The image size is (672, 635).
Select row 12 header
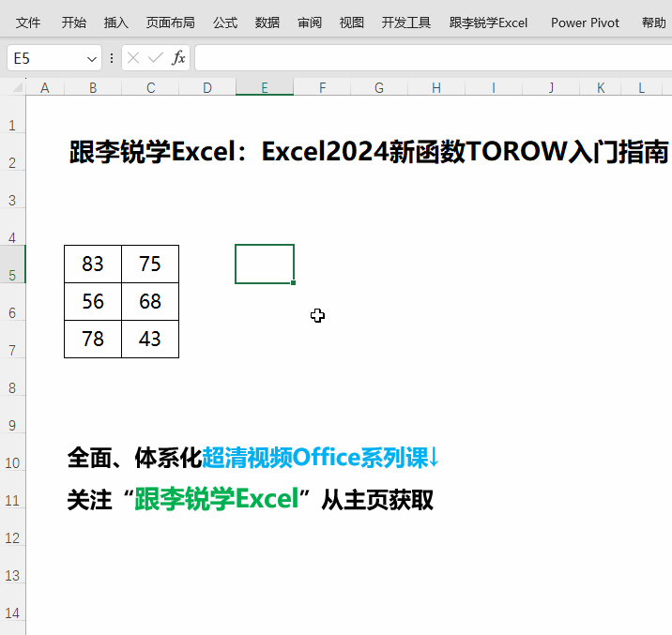(12, 527)
